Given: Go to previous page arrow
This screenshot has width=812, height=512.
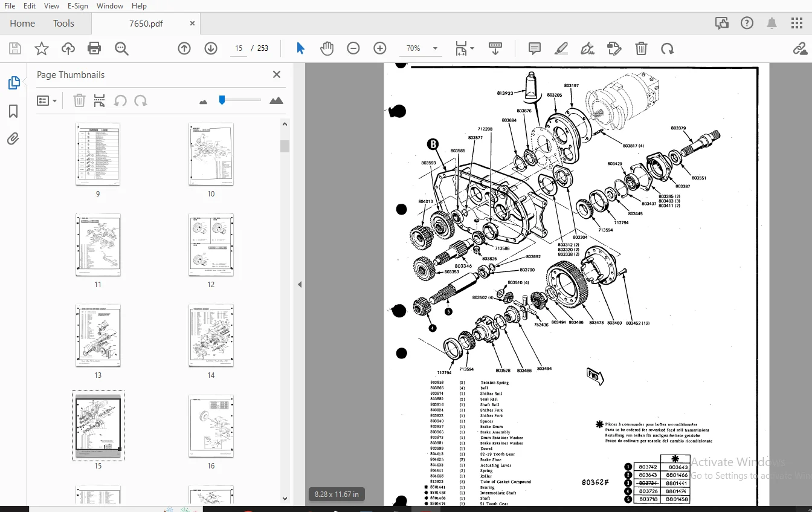Looking at the screenshot, I should [184, 48].
